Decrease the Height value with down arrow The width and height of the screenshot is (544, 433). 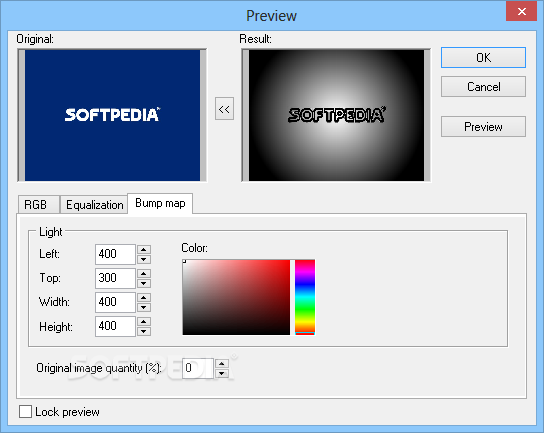pos(144,331)
